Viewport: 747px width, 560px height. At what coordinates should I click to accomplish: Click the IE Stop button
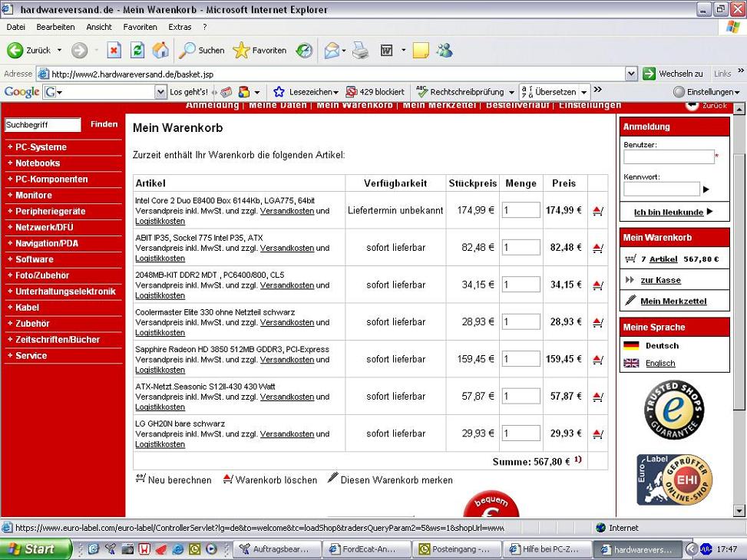point(114,50)
